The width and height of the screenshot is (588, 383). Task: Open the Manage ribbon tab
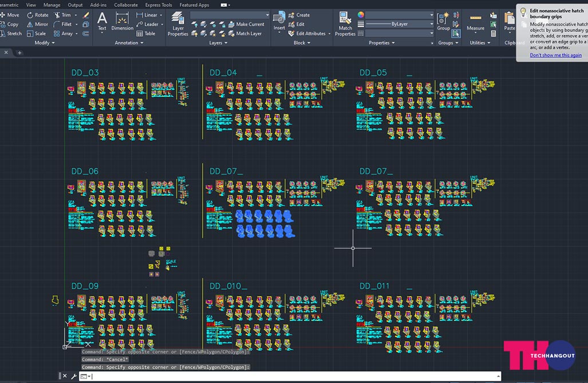pyautogui.click(x=52, y=5)
